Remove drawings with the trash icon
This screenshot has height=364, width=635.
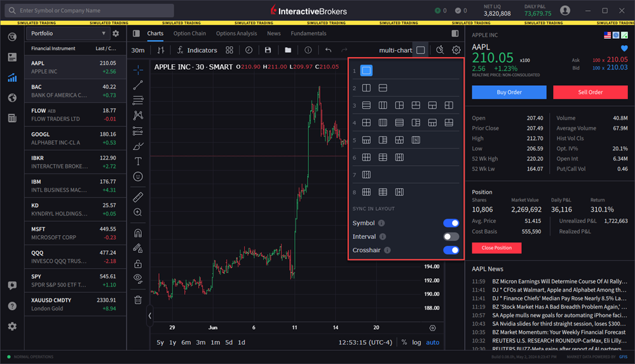coord(138,300)
